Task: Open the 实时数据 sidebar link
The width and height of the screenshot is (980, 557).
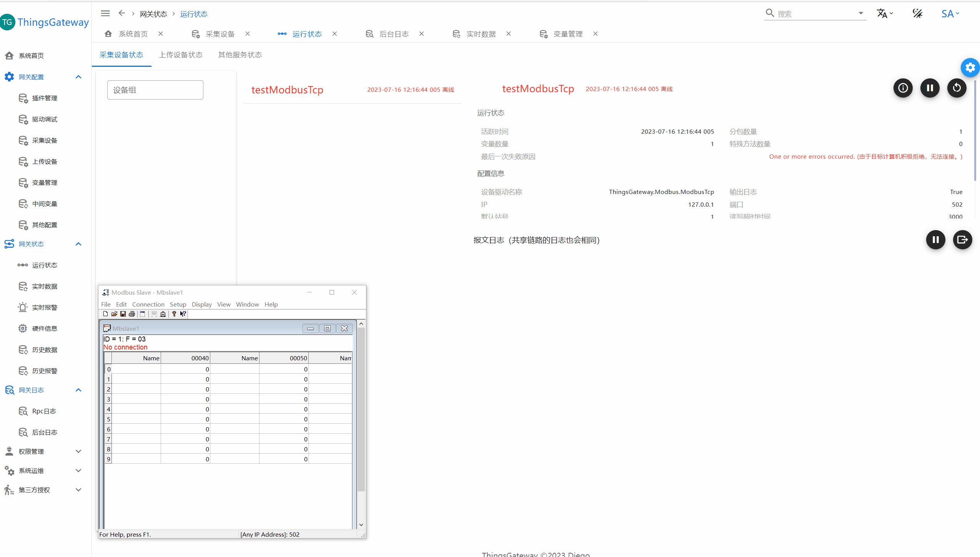Action: [45, 286]
